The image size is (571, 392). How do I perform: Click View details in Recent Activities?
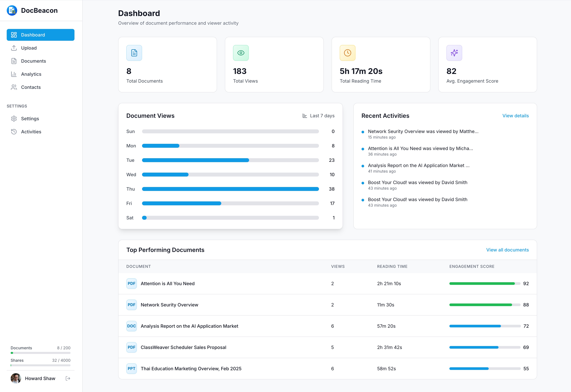(x=516, y=116)
